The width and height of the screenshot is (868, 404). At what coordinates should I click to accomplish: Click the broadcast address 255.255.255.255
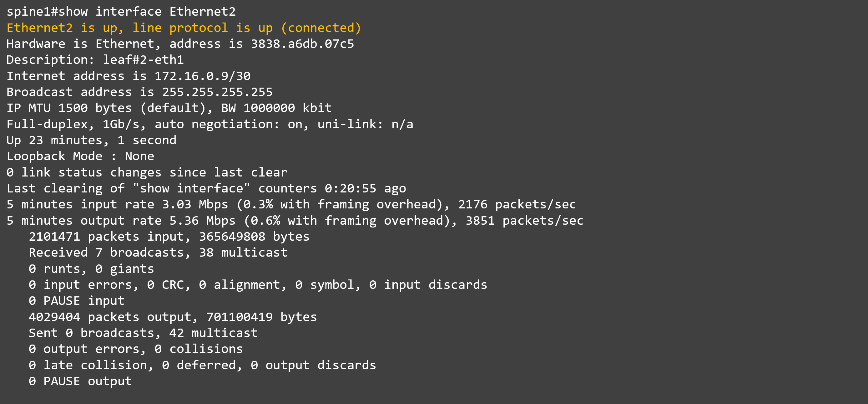tap(217, 92)
